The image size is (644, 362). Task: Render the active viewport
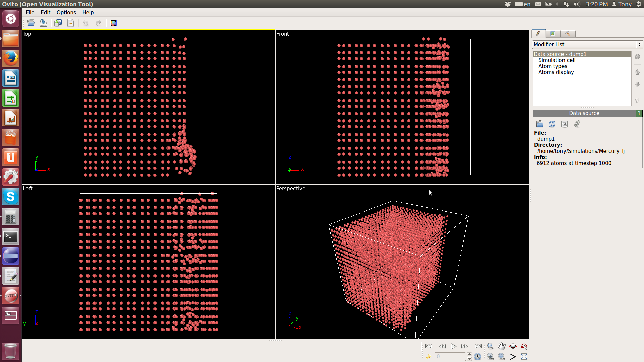(113, 23)
